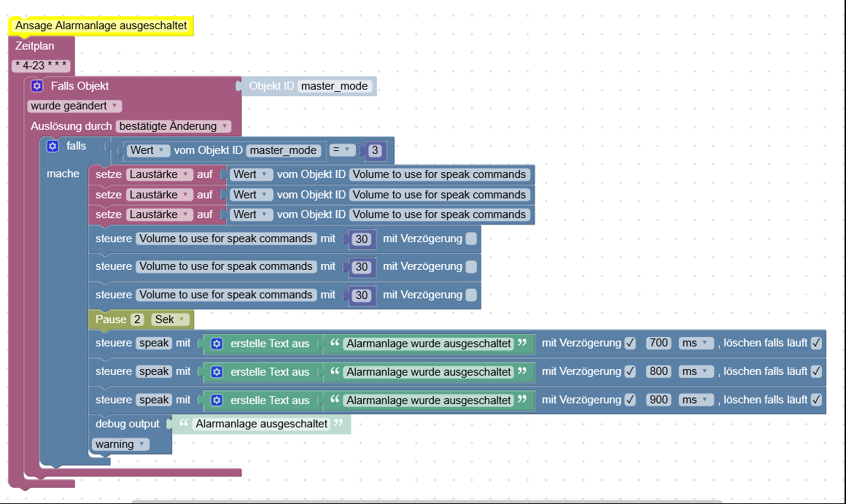Edit value 30 in third Volume steuere row

point(362,295)
